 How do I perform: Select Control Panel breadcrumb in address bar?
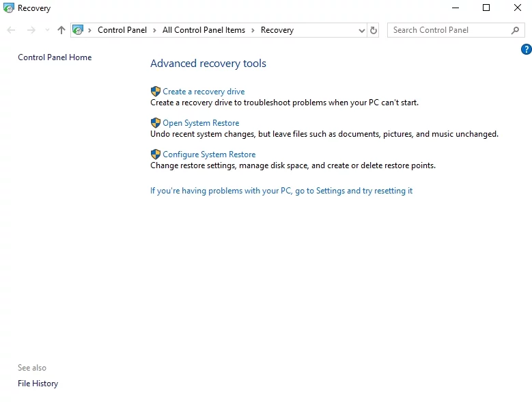click(x=122, y=30)
